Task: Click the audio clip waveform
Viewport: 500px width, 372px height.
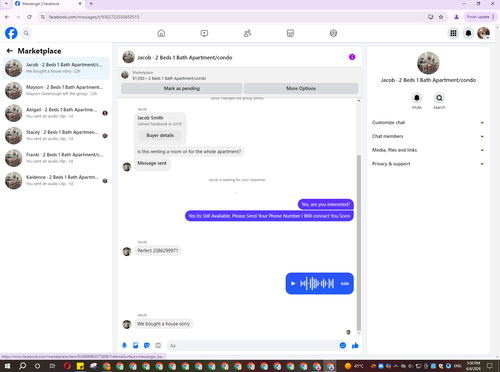Action: coord(317,284)
